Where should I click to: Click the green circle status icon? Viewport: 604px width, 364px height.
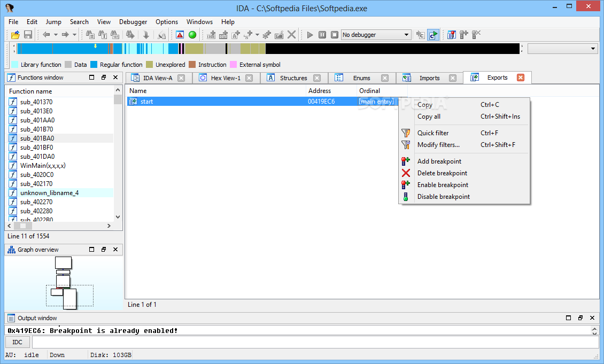[x=192, y=35]
